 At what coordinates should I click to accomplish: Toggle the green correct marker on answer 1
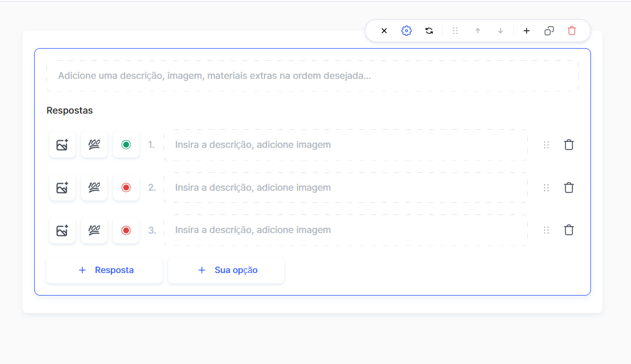126,145
